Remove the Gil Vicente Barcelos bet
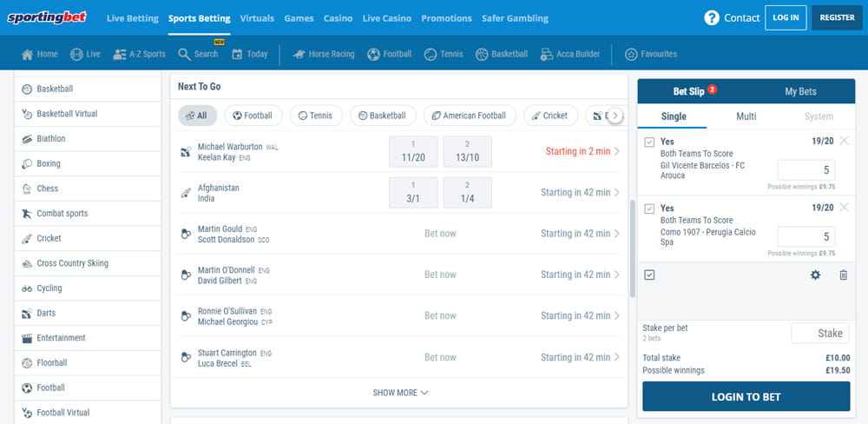This screenshot has width=868, height=424. coord(844,141)
